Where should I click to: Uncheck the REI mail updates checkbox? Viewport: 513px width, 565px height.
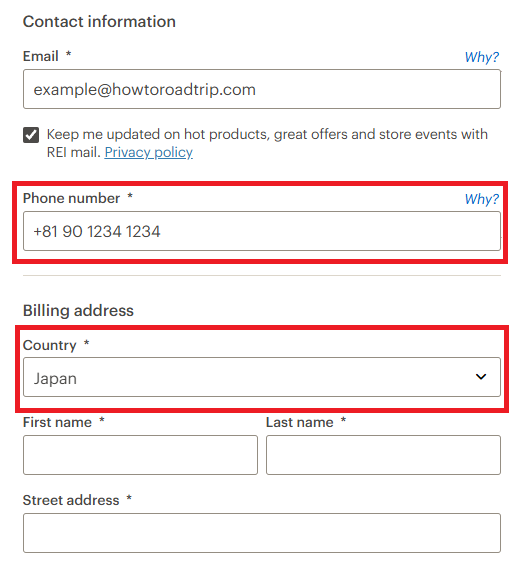click(x=31, y=135)
